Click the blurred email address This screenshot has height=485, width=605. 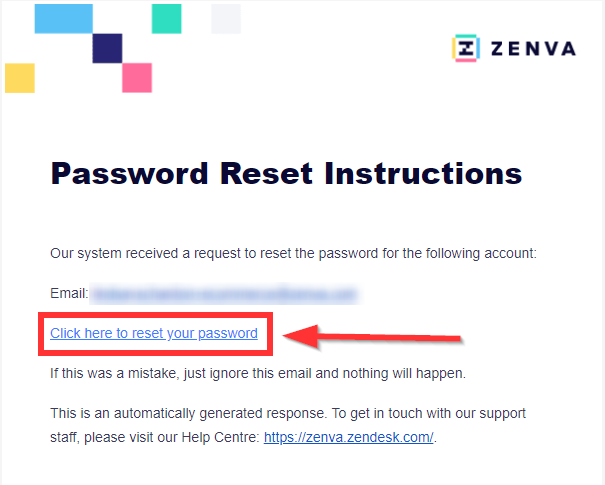point(226,294)
